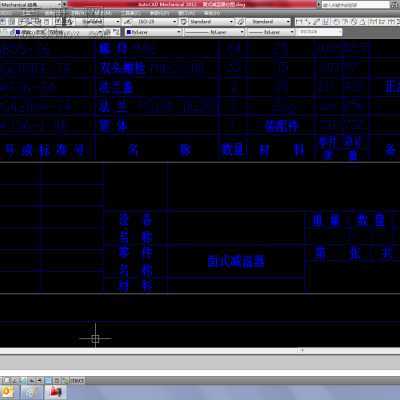The height and width of the screenshot is (400, 400).
Task: Open the text style Standard dropdown
Action: pos(98,22)
